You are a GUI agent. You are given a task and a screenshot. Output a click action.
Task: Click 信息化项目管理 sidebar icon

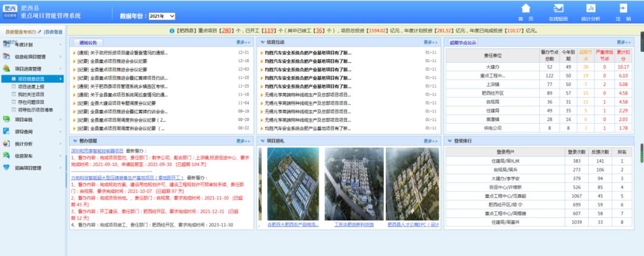tap(7, 57)
